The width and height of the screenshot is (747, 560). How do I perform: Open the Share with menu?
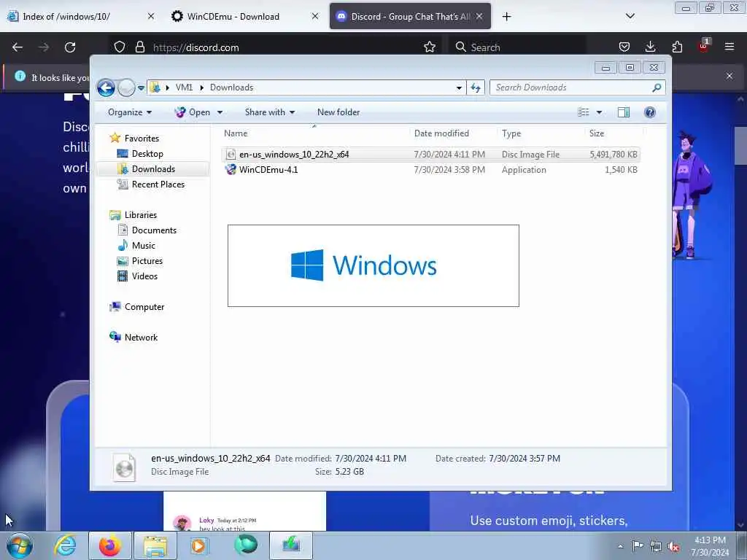[270, 112]
